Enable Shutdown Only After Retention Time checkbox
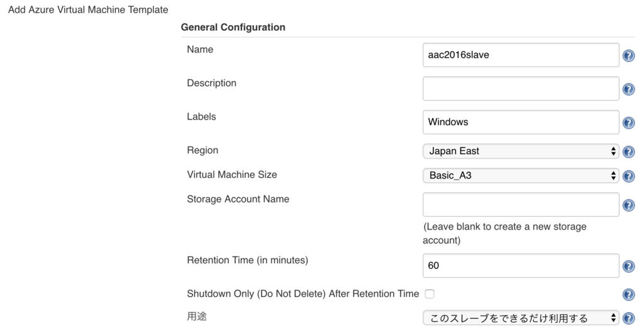 pyautogui.click(x=430, y=294)
